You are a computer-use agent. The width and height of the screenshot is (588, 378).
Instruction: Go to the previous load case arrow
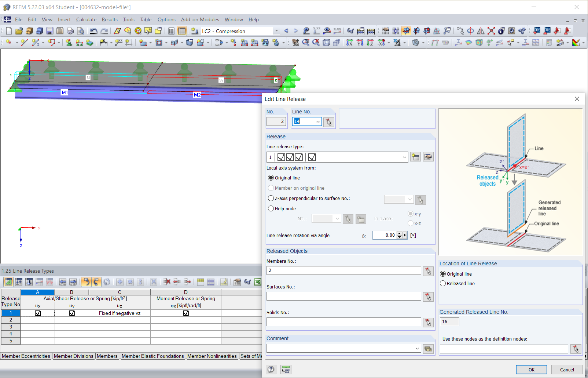point(286,31)
